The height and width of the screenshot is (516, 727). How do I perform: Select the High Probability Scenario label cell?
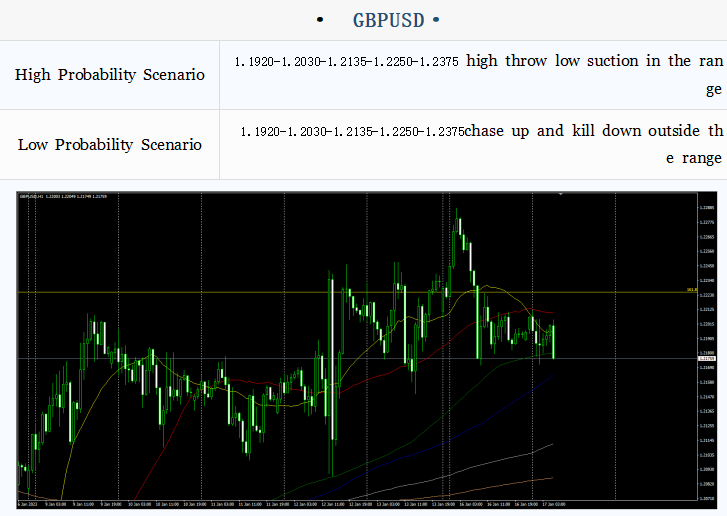[x=109, y=75]
